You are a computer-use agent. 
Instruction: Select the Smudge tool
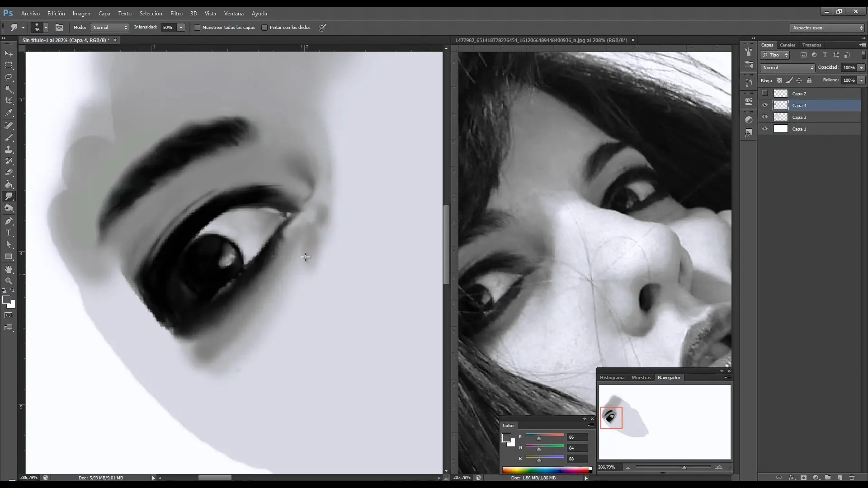(x=9, y=196)
